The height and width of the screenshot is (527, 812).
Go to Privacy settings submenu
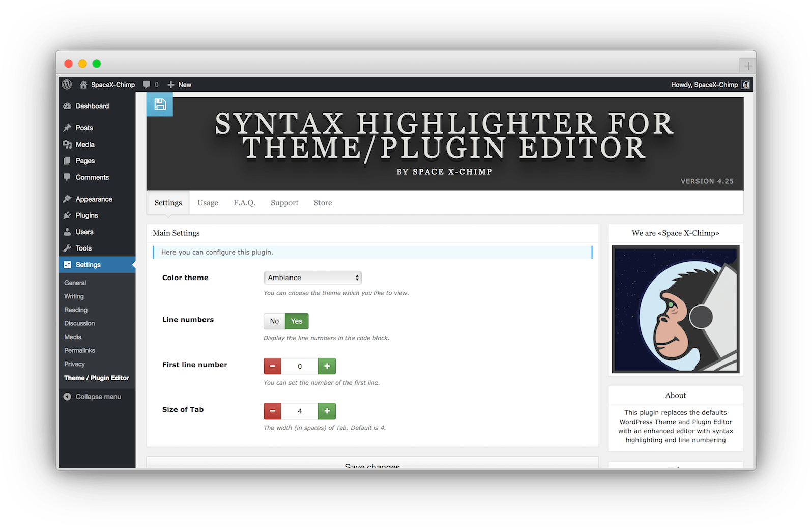74,364
